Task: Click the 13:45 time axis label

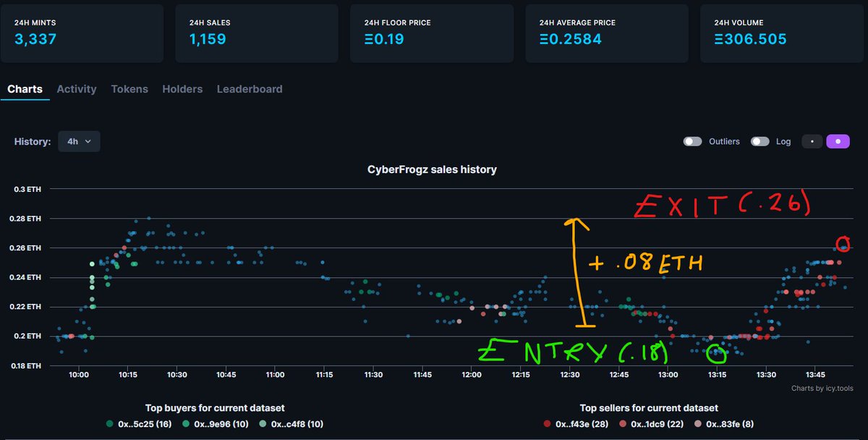Action: click(815, 375)
